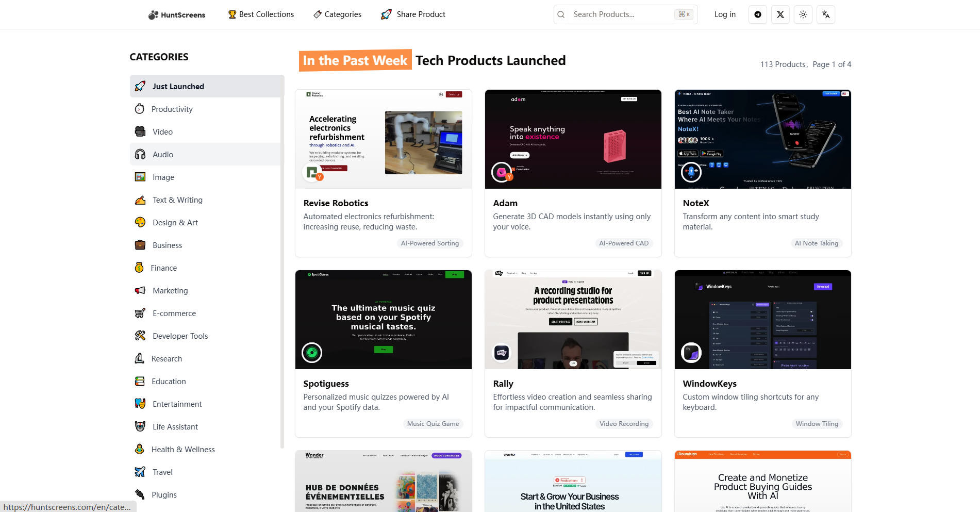This screenshot has height=512, width=980.
Task: Open the Spotiguess screenshot thumbnail
Action: [x=384, y=320]
